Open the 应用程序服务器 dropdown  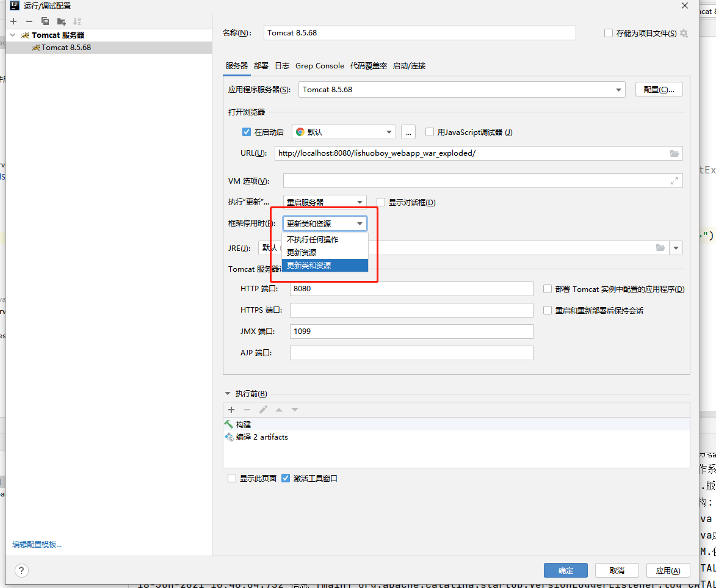click(x=461, y=90)
